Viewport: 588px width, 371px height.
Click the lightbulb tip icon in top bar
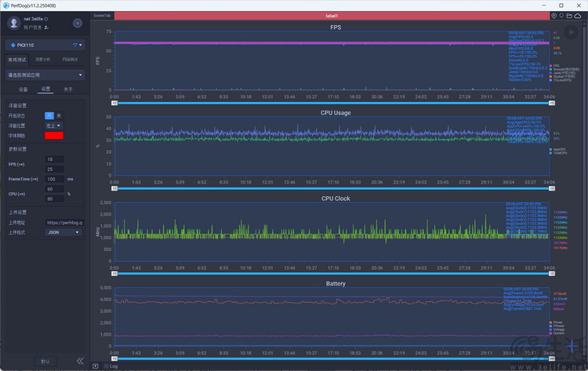tap(561, 16)
